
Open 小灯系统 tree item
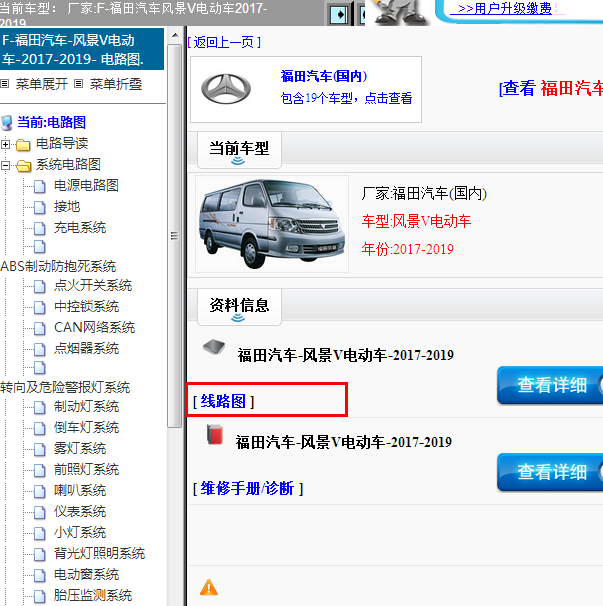(80, 533)
